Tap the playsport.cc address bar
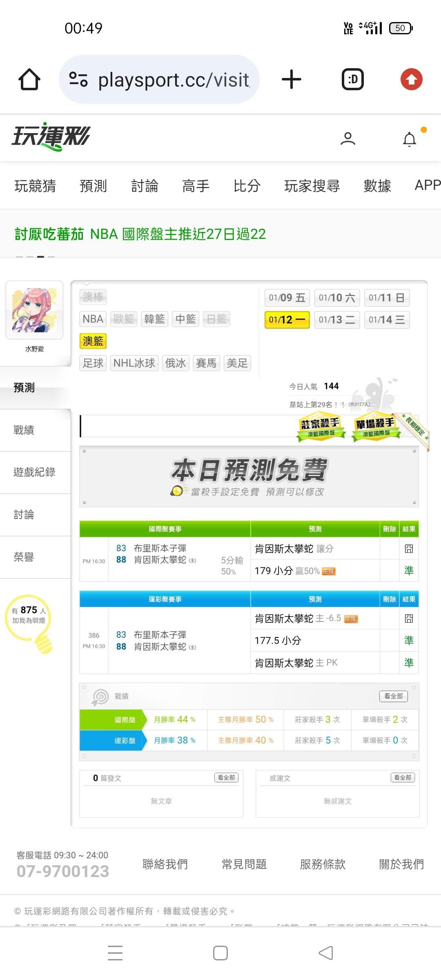Screen dimensions: 441x980 click(x=159, y=79)
